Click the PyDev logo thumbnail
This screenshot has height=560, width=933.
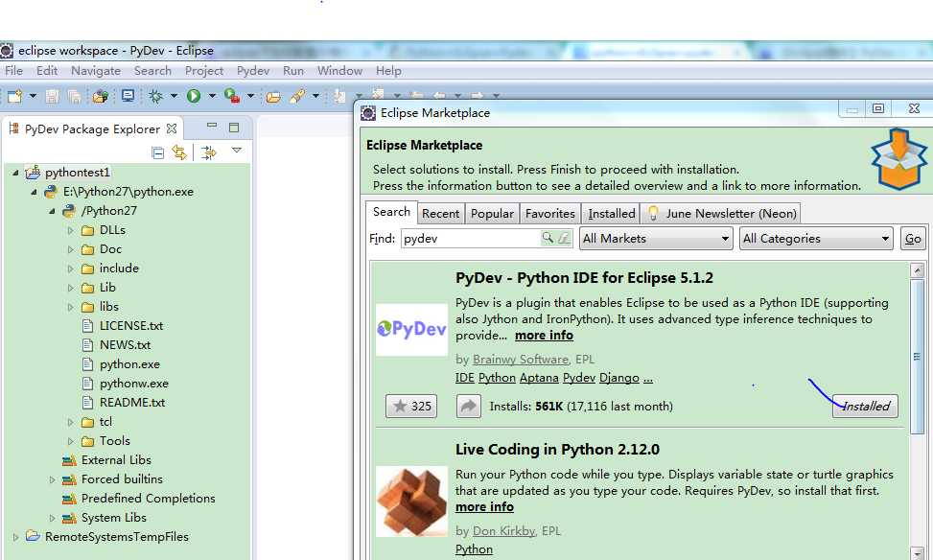(411, 329)
